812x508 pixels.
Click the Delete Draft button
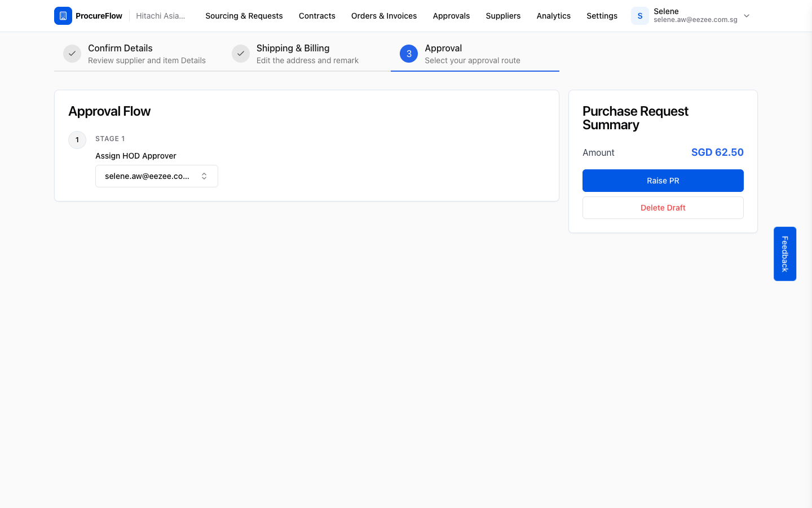tap(663, 208)
